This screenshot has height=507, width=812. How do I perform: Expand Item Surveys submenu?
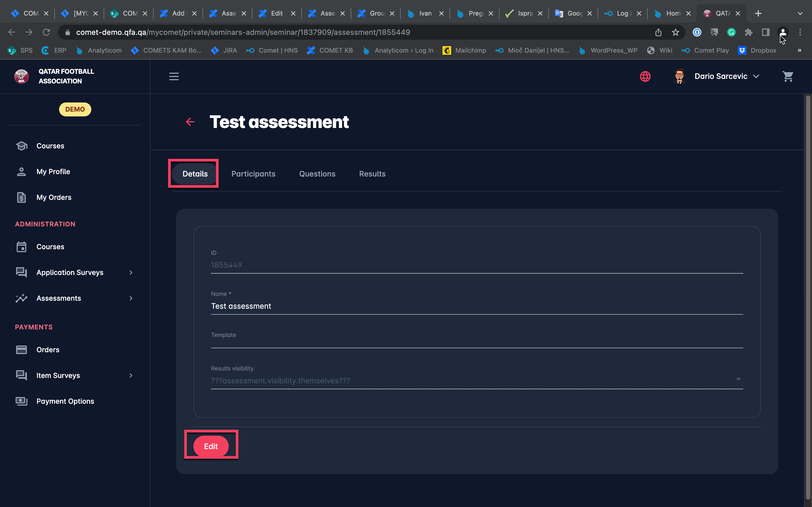click(x=131, y=376)
